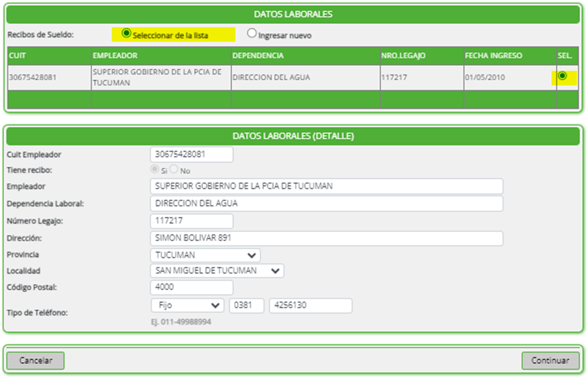The image size is (588, 378).
Task: Focus the Empleador text field
Action: [x=326, y=187]
